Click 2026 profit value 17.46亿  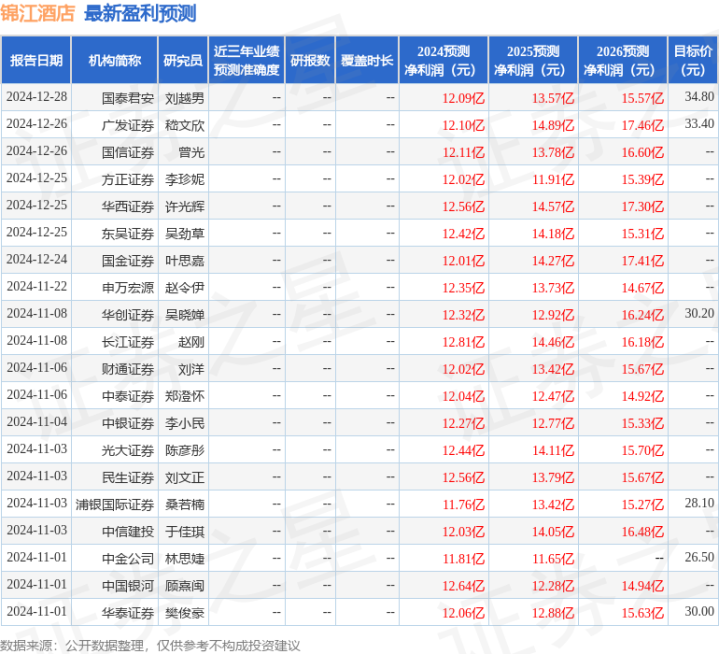[x=642, y=126]
